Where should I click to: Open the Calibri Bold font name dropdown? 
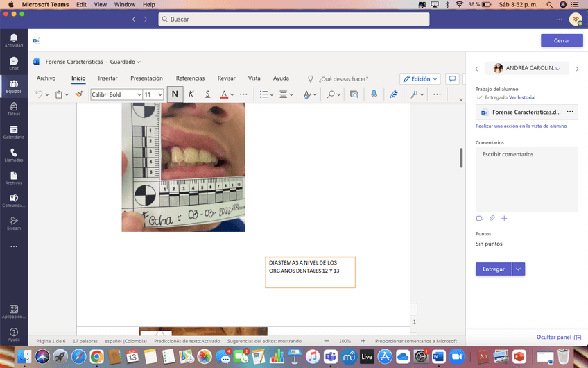(x=139, y=94)
